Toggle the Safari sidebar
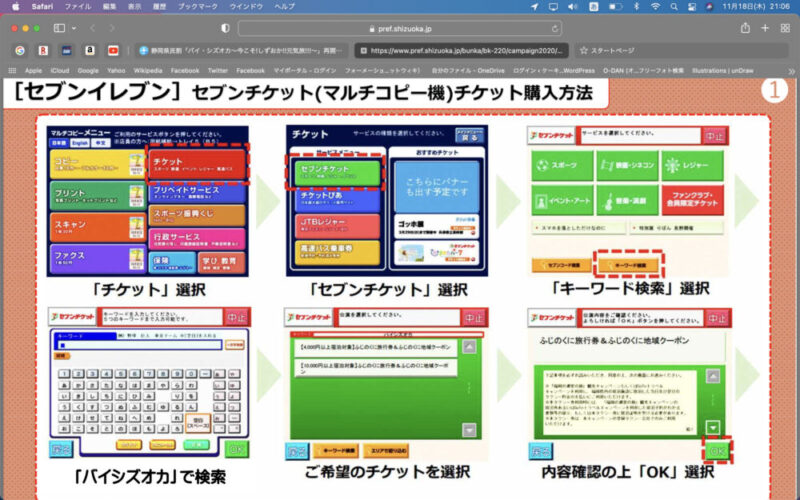The height and width of the screenshot is (500, 800). pyautogui.click(x=59, y=29)
